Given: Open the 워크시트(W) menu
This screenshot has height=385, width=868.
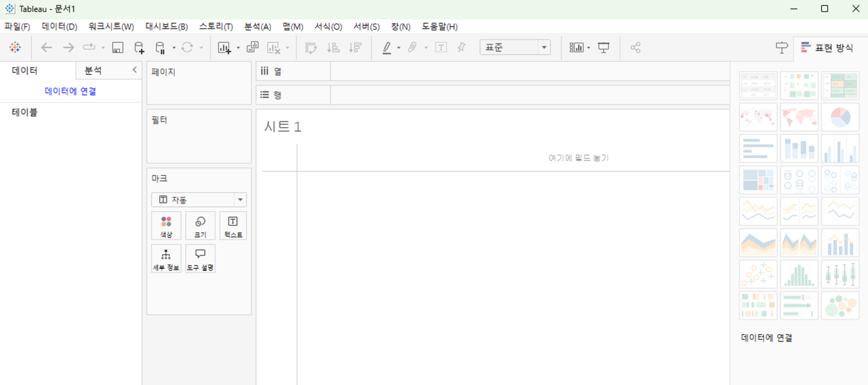Looking at the screenshot, I should point(111,27).
